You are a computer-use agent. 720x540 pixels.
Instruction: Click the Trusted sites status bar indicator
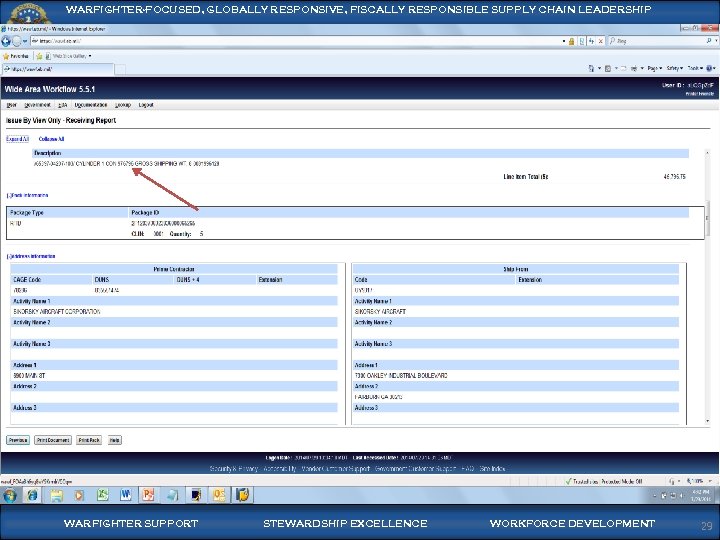click(604, 481)
